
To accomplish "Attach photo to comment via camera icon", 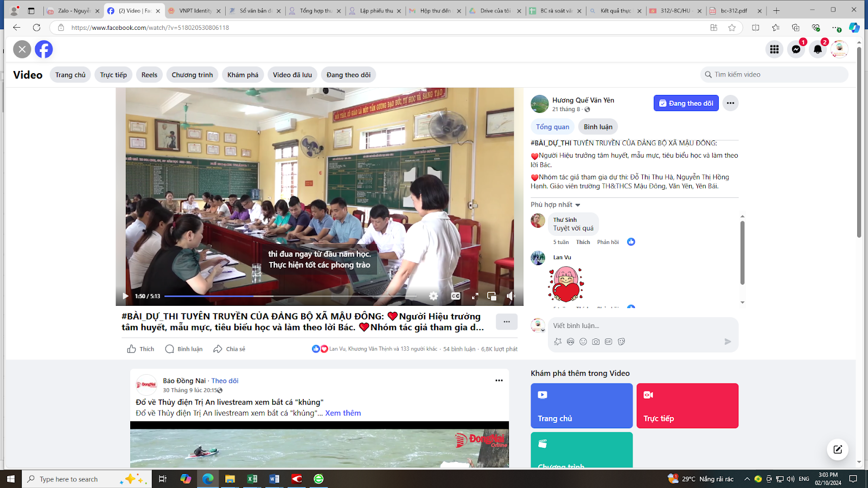I will click(596, 342).
